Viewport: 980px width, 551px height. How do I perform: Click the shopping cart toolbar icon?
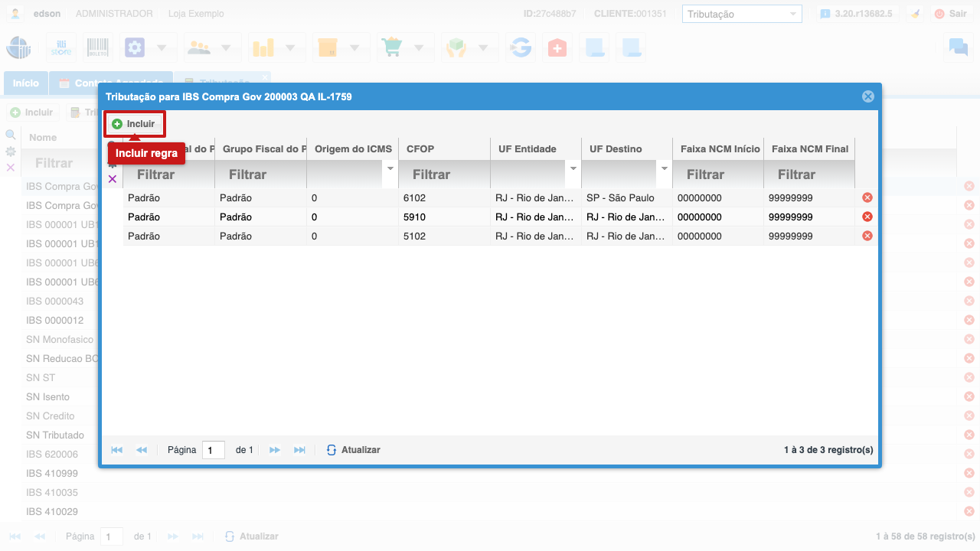(392, 47)
